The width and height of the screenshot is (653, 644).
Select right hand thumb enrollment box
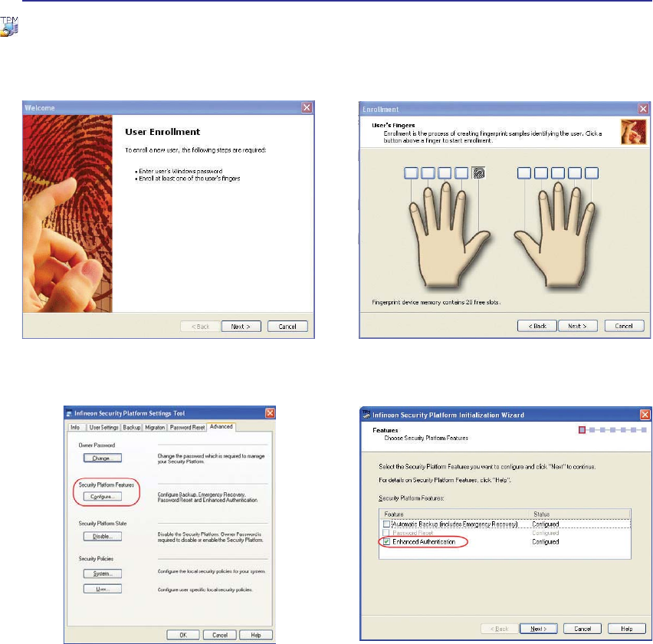(524, 172)
